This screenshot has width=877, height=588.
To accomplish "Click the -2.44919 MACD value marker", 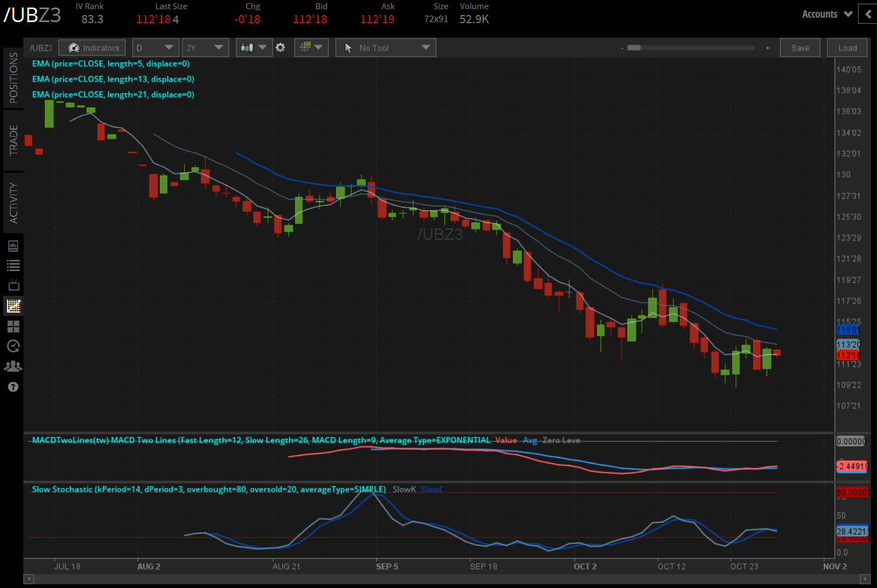I will point(852,466).
